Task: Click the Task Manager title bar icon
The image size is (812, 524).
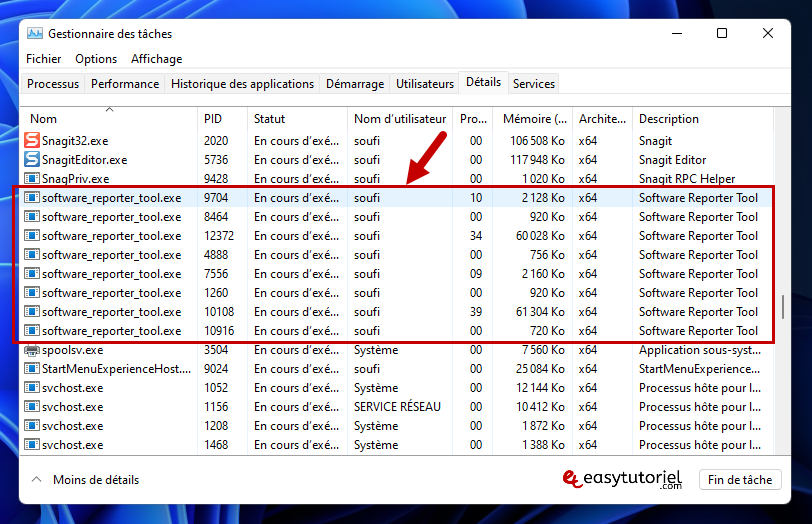Action: (x=35, y=34)
